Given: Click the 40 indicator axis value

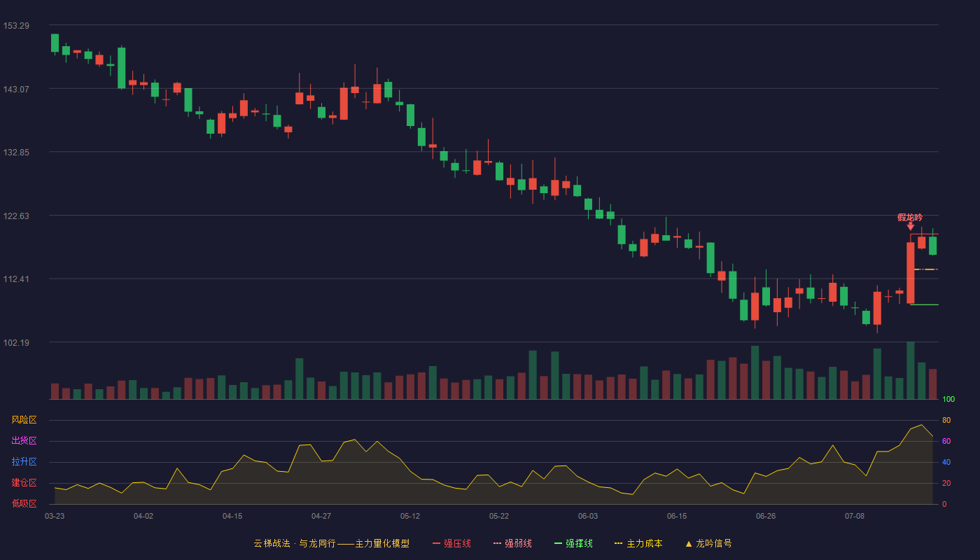Looking at the screenshot, I should [x=946, y=462].
